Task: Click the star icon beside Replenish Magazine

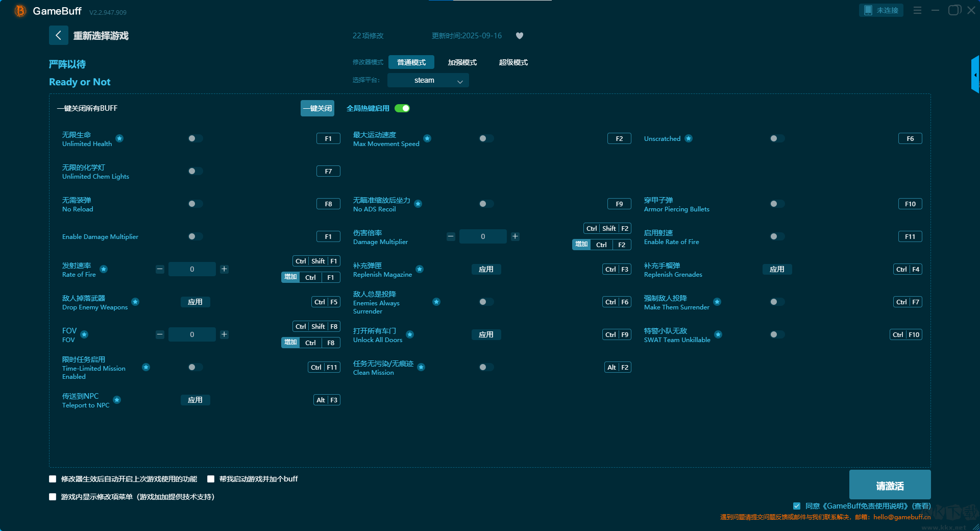Action: 420,269
